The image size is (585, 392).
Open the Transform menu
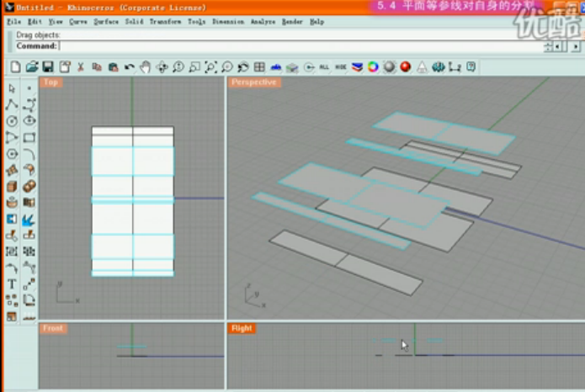[x=166, y=22]
